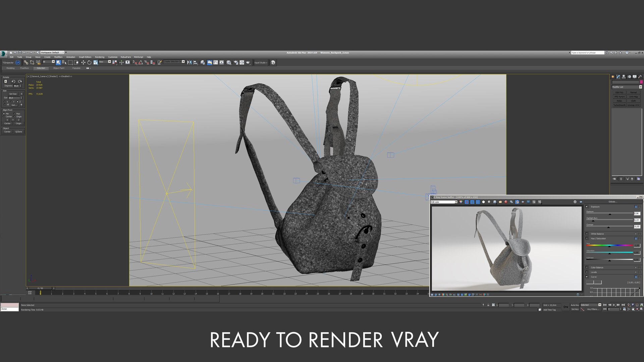Open the Edit menu

click(x=11, y=57)
